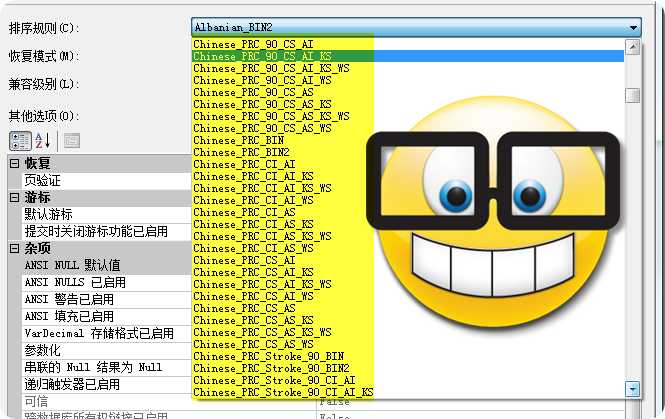665x419 pixels.
Task: Pick Chinese_PRC_90_CS_AS_KS_WS option
Action: [408, 116]
